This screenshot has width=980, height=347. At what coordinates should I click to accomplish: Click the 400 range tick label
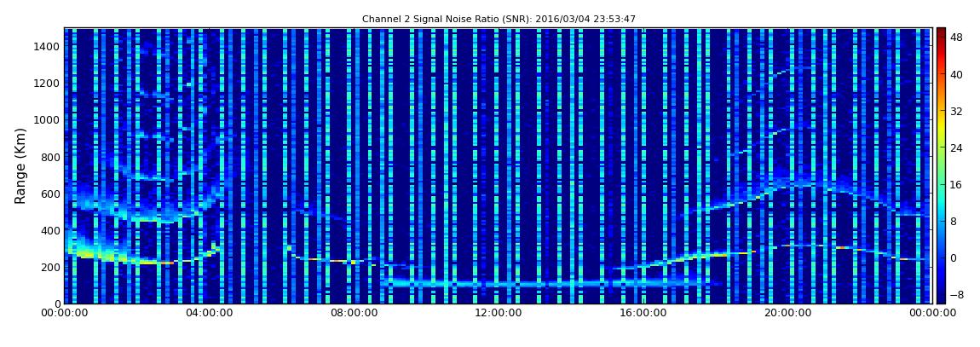(x=51, y=231)
